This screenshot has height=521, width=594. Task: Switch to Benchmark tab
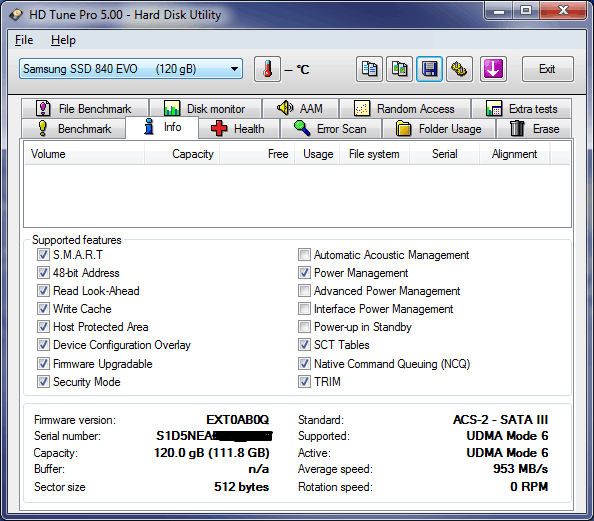[x=74, y=129]
